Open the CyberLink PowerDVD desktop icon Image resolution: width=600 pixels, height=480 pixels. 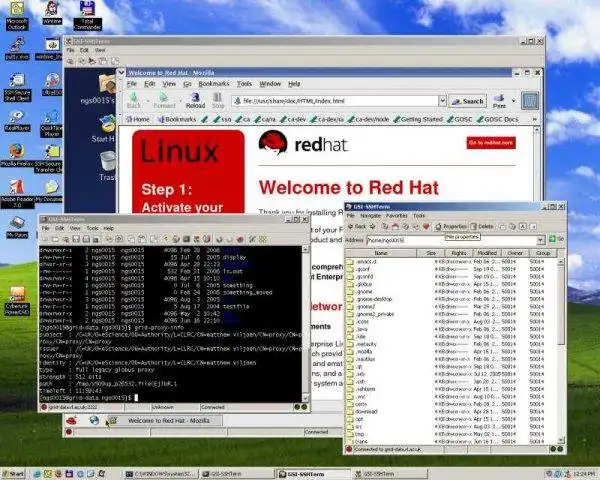(17, 301)
